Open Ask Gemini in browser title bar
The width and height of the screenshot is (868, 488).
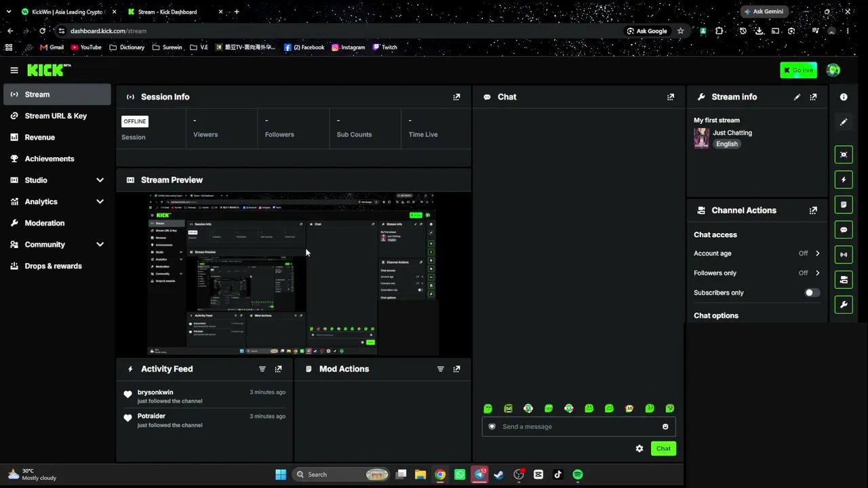764,12
